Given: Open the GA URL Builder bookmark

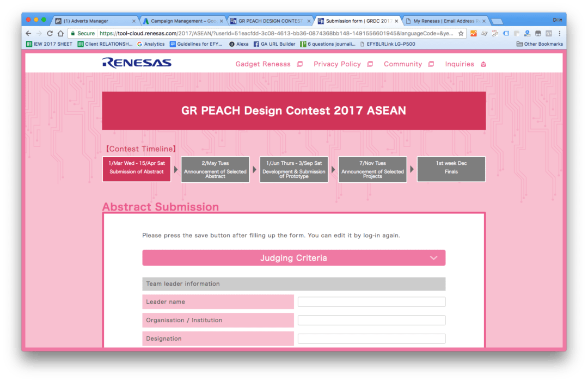Looking at the screenshot, I should pos(274,44).
